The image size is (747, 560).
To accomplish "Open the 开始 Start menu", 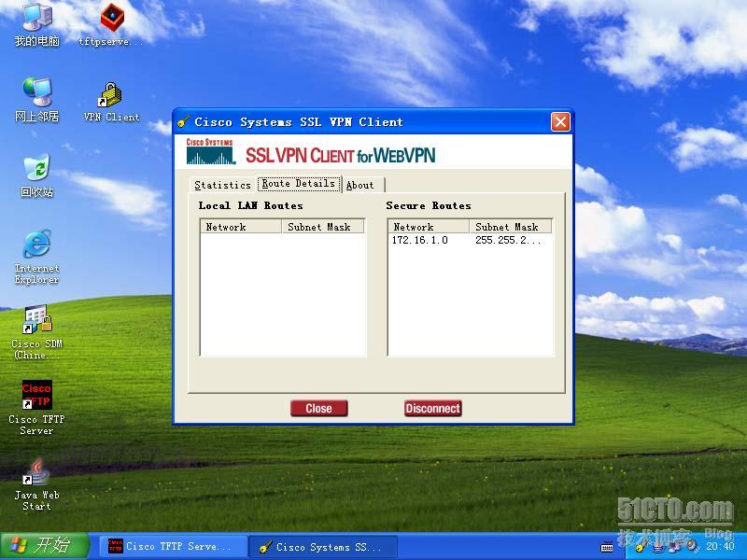I will (x=45, y=546).
